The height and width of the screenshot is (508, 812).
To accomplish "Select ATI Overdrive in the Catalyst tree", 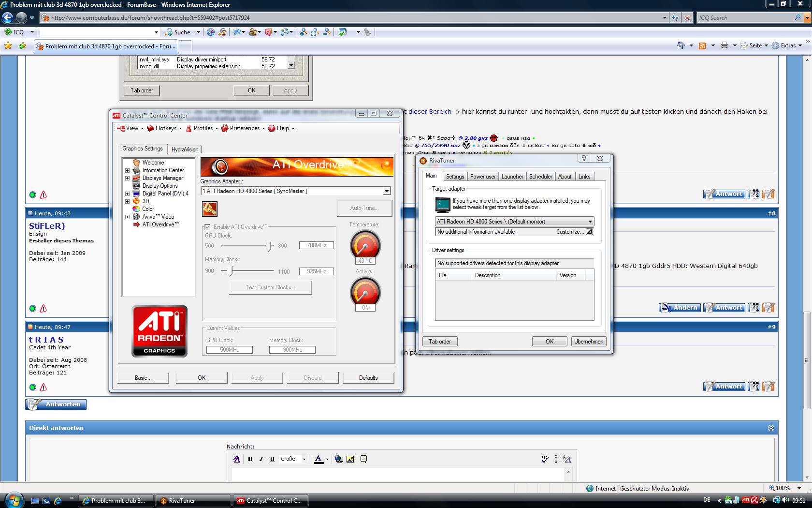I will [x=160, y=224].
